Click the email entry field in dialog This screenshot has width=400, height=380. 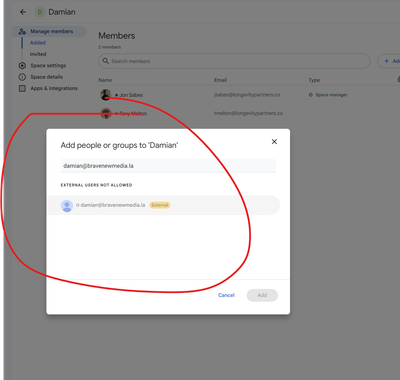168,166
